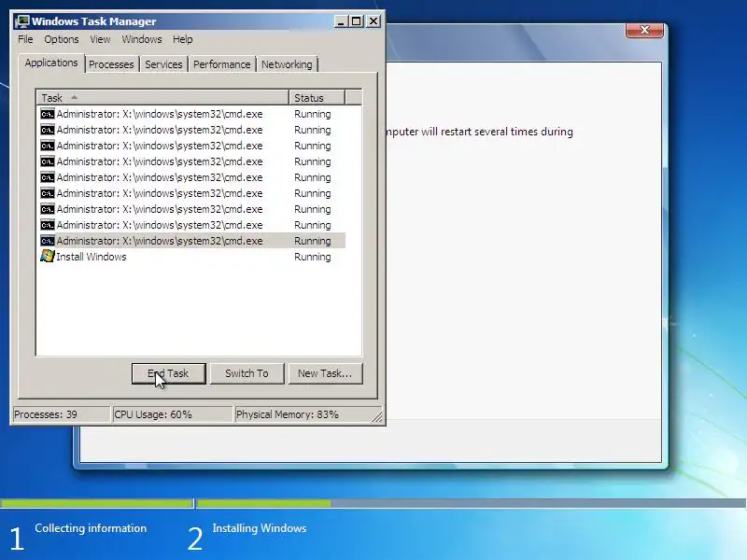The height and width of the screenshot is (560, 747).
Task: Click the Collecting information step label
Action: (91, 528)
